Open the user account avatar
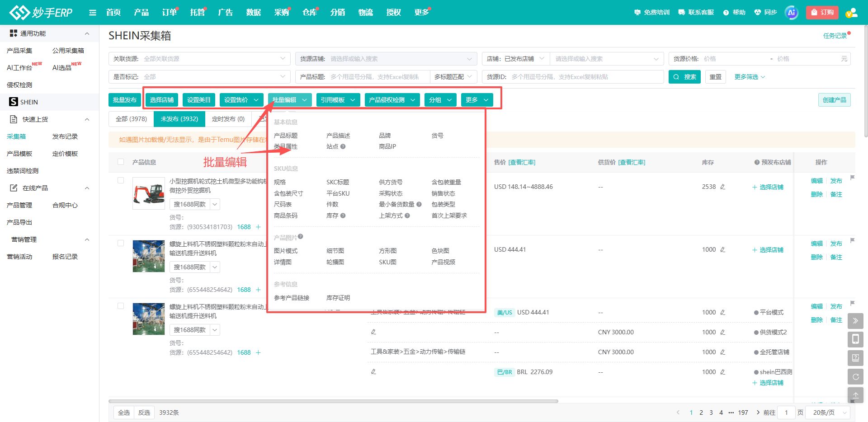Screen dimensions: 868x422 851,13
